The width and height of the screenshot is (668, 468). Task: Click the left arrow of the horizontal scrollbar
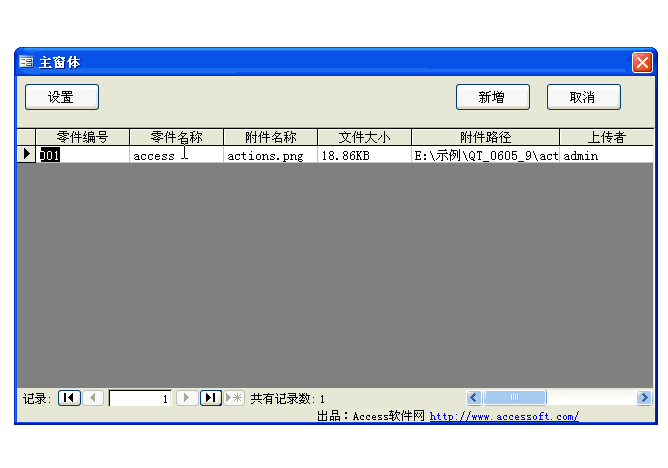pos(474,398)
